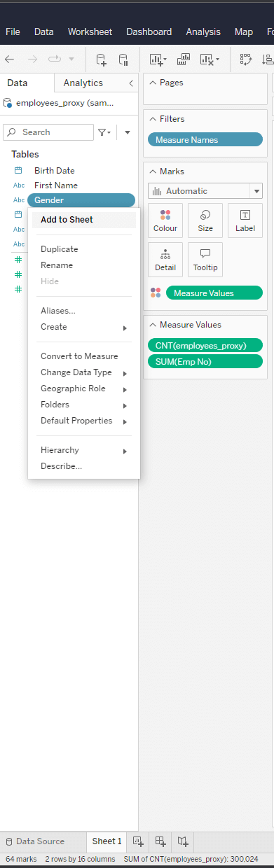Click the Size button on Marks card
The height and width of the screenshot is (868, 274).
click(205, 220)
